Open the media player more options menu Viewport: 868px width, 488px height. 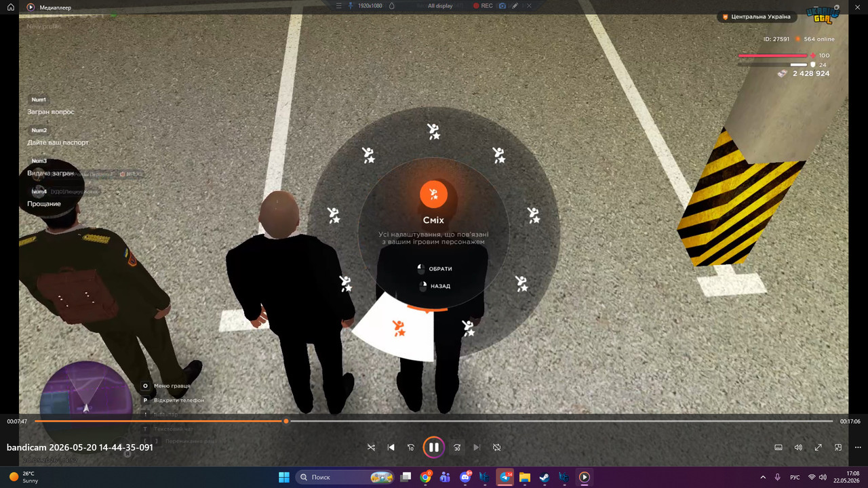(x=858, y=447)
